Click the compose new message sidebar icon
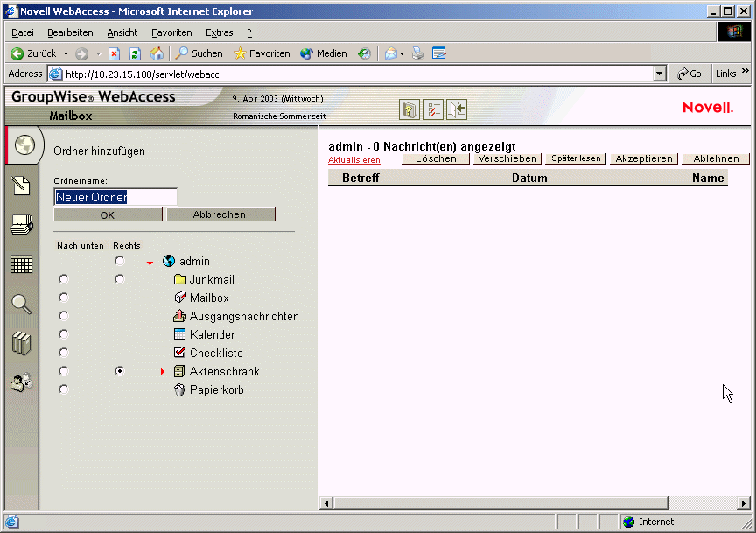The height and width of the screenshot is (533, 756). point(21,186)
